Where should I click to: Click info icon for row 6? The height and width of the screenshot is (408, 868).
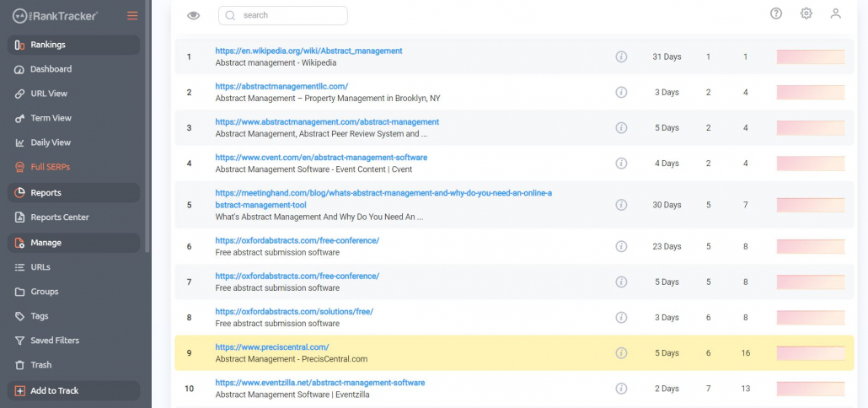(621, 246)
